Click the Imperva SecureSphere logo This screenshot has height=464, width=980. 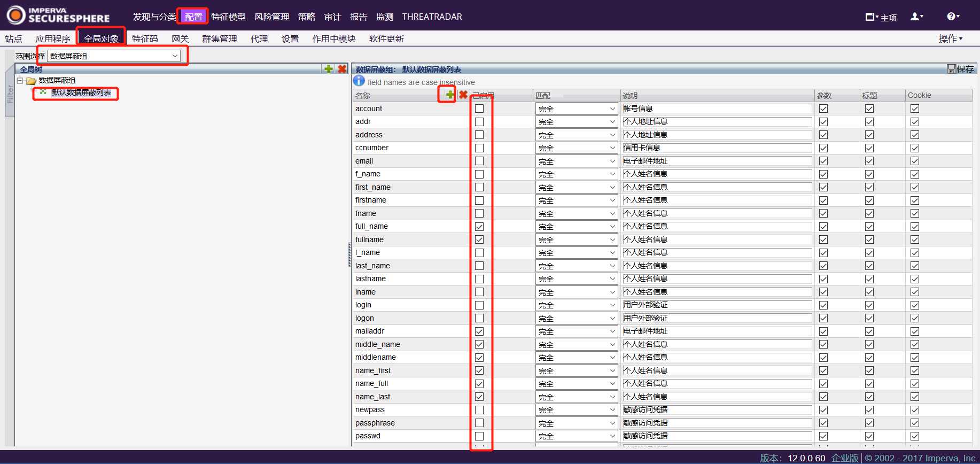(58, 15)
